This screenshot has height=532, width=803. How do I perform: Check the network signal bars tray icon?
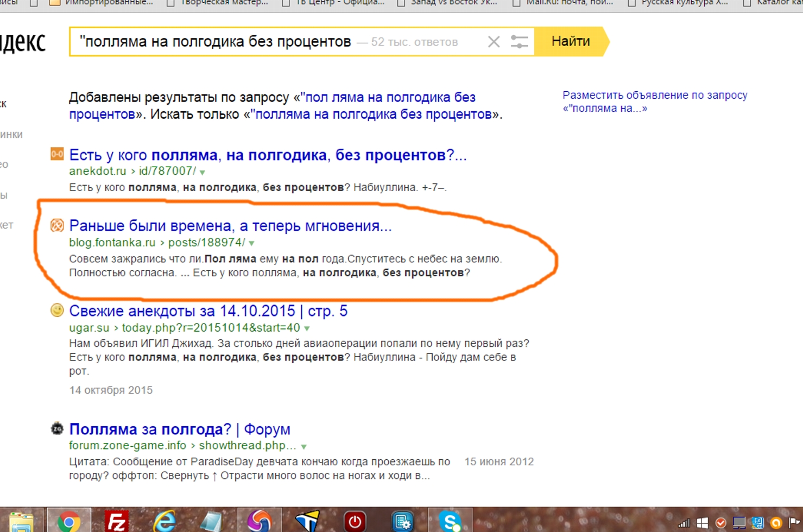684,523
